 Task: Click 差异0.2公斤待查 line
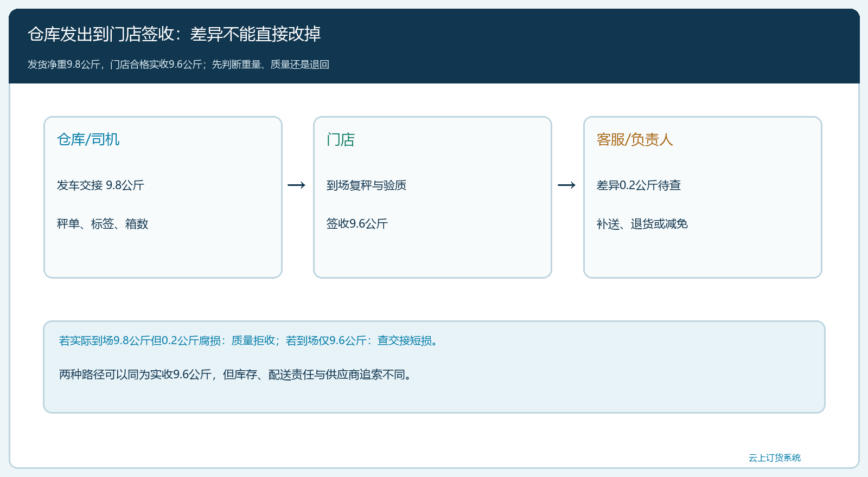(x=639, y=185)
